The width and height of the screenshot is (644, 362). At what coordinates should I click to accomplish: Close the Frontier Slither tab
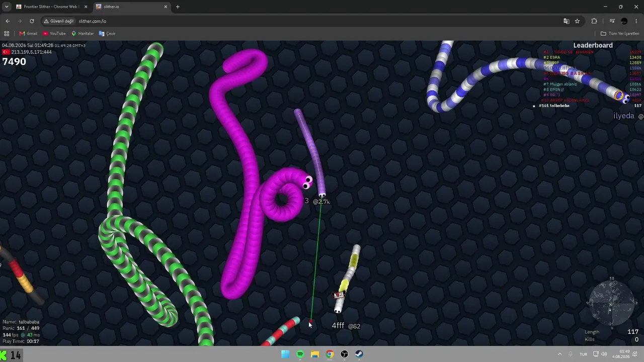tap(86, 7)
